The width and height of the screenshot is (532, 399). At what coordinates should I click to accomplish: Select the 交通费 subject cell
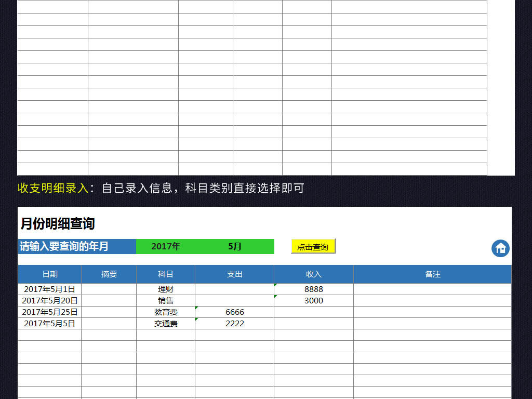click(x=166, y=323)
